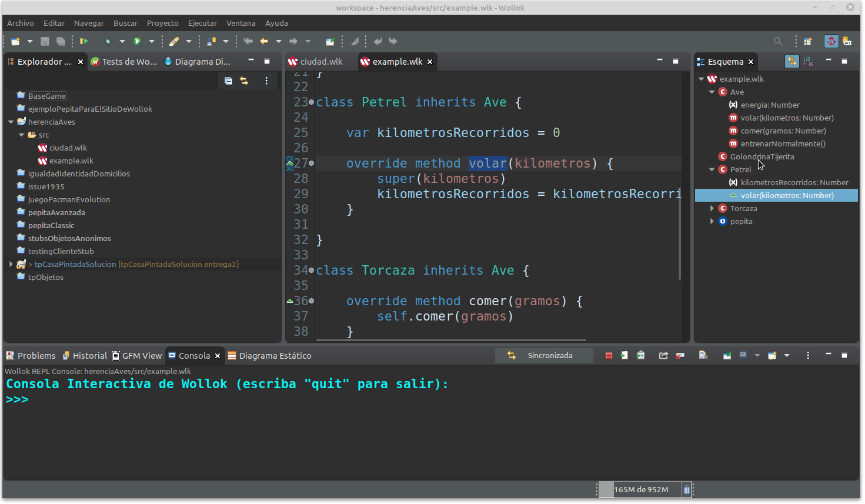Select GolondrinaTijerita in the Esquema tree
This screenshot has width=865, height=504.
762,156
